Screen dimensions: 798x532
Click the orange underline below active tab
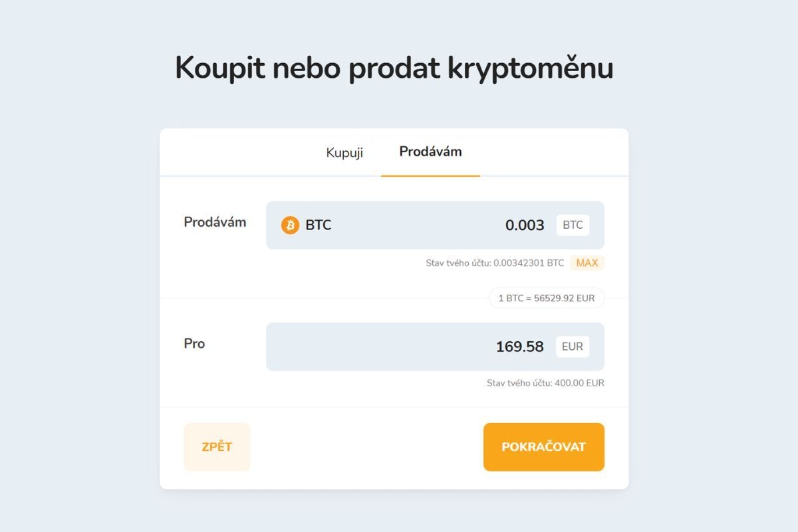click(x=430, y=176)
